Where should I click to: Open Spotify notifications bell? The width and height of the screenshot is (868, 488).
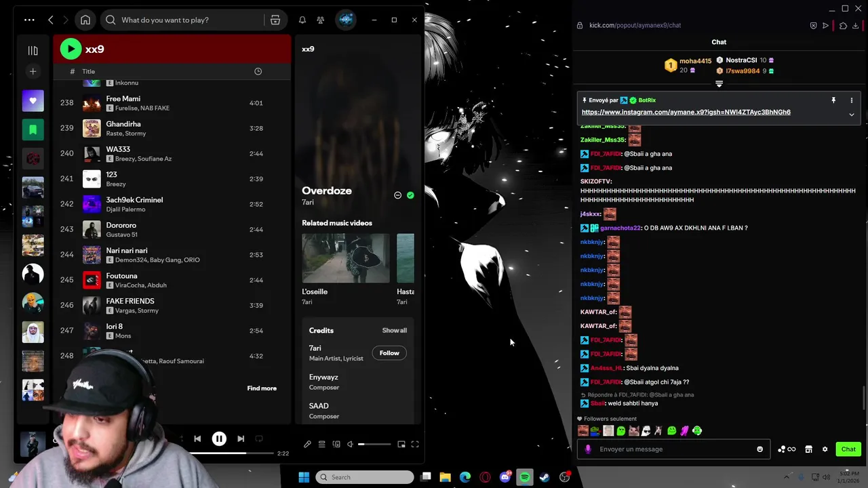point(302,20)
